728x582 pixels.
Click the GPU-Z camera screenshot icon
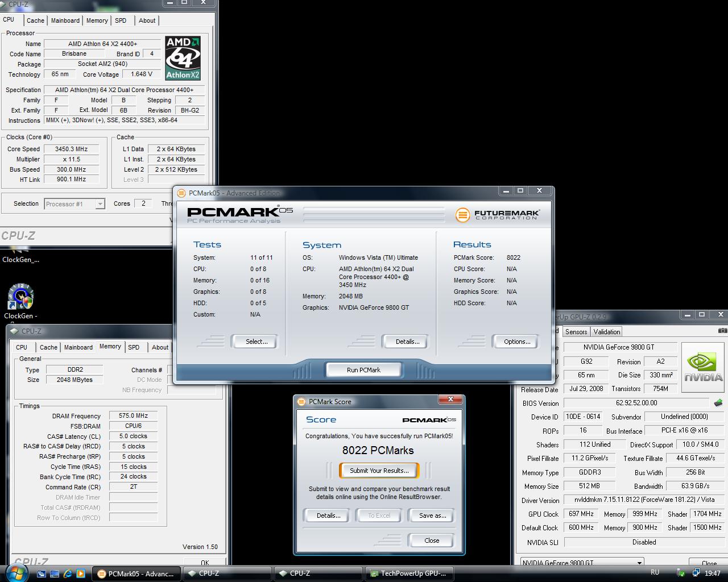722,331
